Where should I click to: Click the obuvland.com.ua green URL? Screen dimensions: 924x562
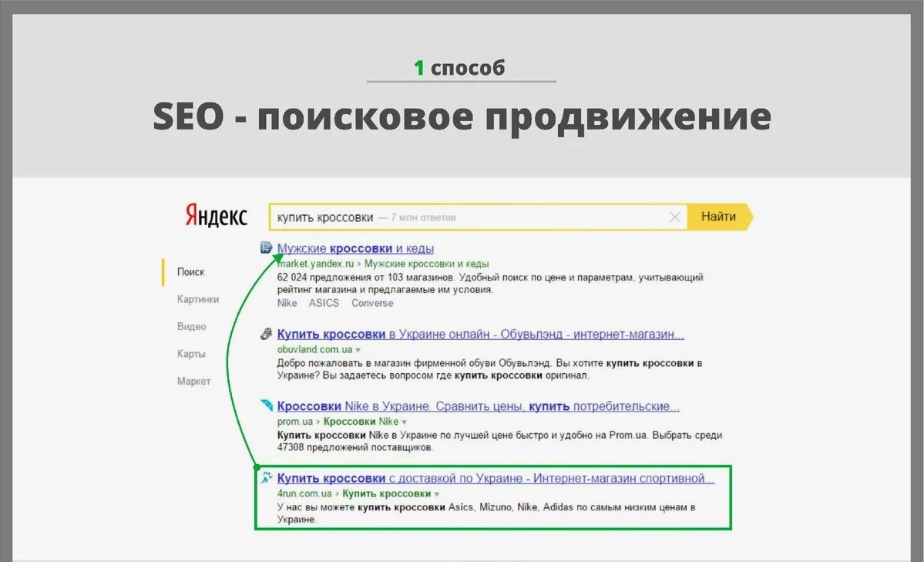[x=314, y=350]
